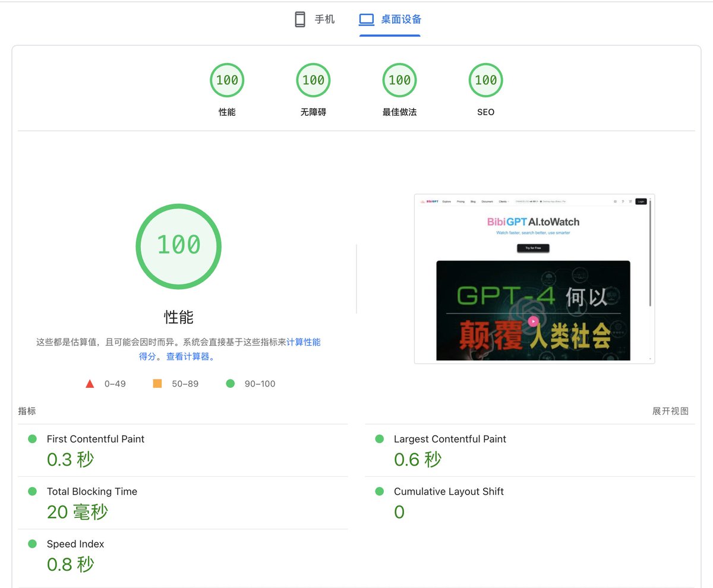Click the 0.3 秒 value
The height and width of the screenshot is (588, 713).
click(71, 460)
